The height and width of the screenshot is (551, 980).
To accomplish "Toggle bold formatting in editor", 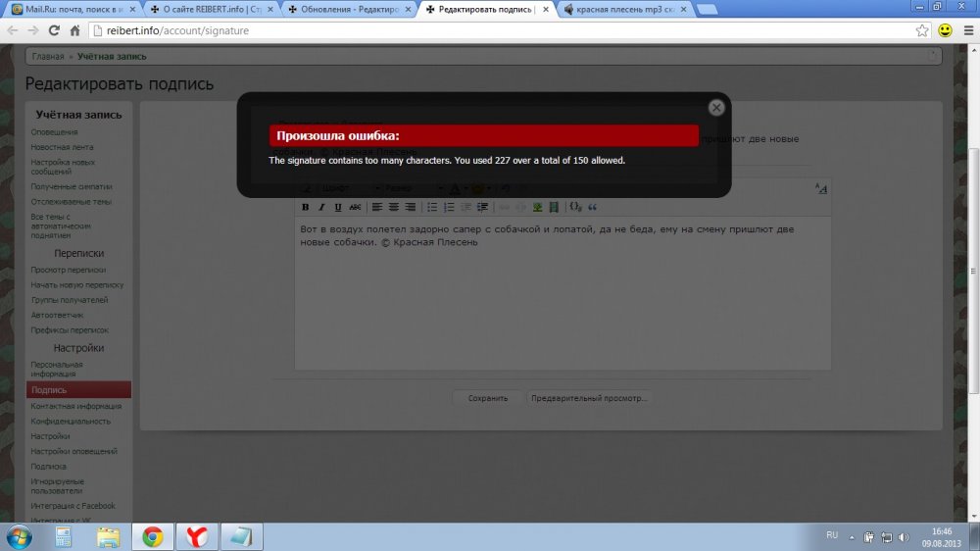I will tap(305, 207).
